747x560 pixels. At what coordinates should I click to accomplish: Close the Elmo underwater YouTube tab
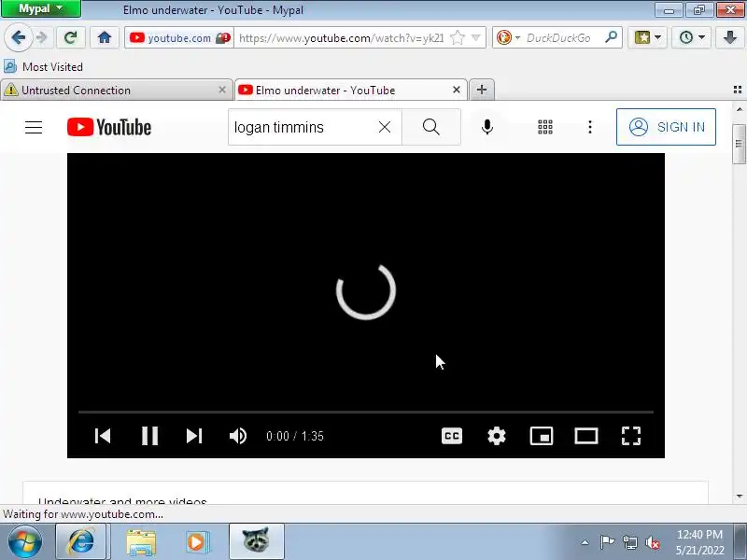click(457, 90)
